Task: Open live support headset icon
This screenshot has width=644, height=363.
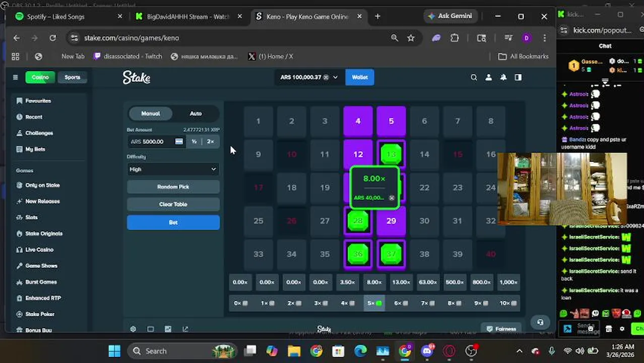Action: point(540,322)
